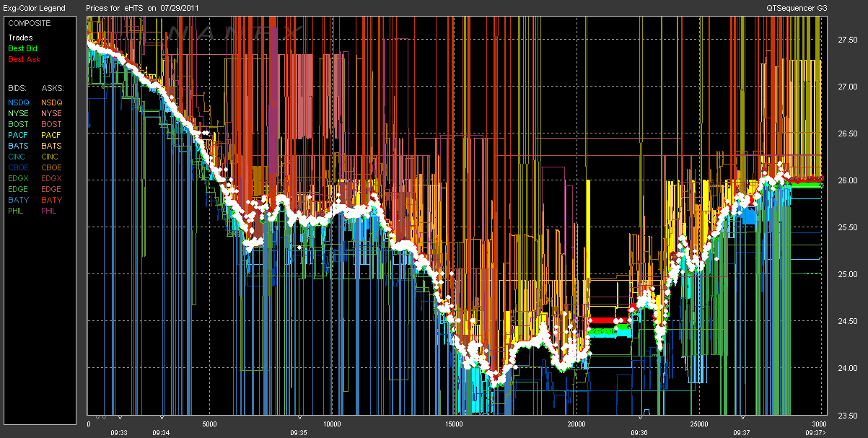This screenshot has height=438, width=868.
Task: Select Best Bid in the legend
Action: coord(22,48)
